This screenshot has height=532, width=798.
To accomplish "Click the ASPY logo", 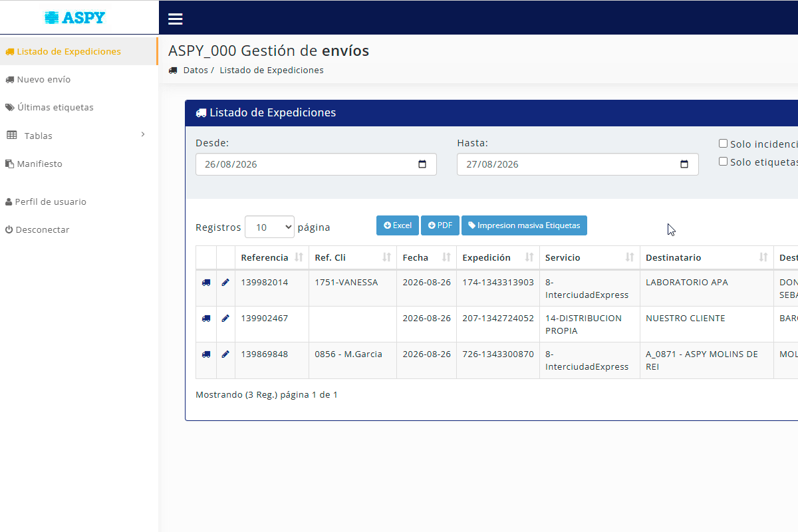I will (75, 17).
